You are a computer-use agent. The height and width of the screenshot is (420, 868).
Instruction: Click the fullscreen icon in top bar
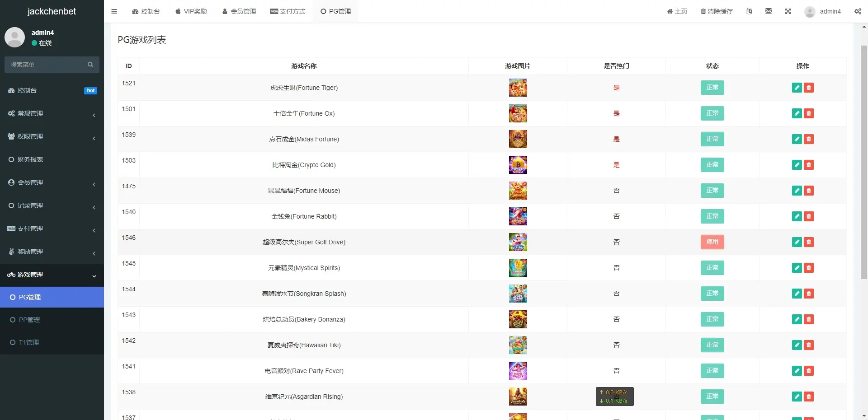point(788,11)
